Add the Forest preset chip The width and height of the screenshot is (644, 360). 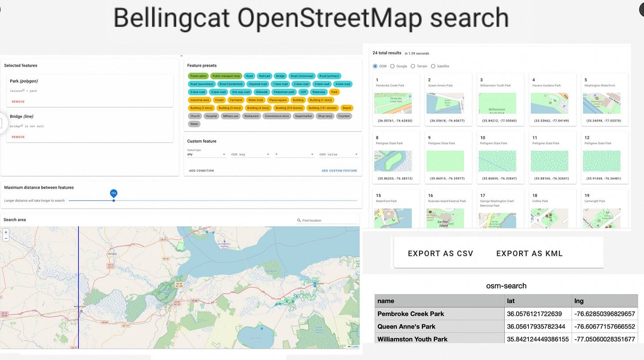[x=219, y=100]
